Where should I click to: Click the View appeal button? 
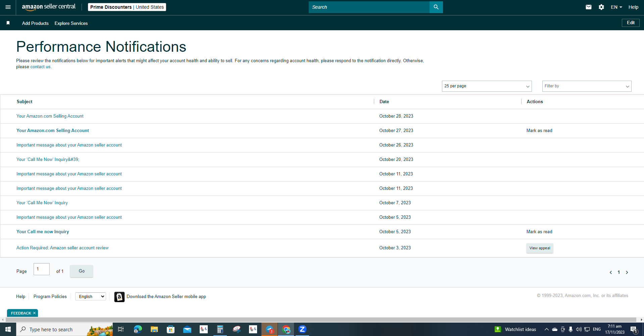coord(540,248)
